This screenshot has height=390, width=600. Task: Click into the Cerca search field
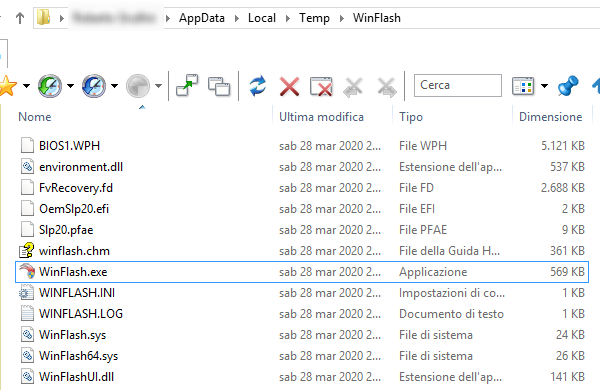tap(458, 85)
